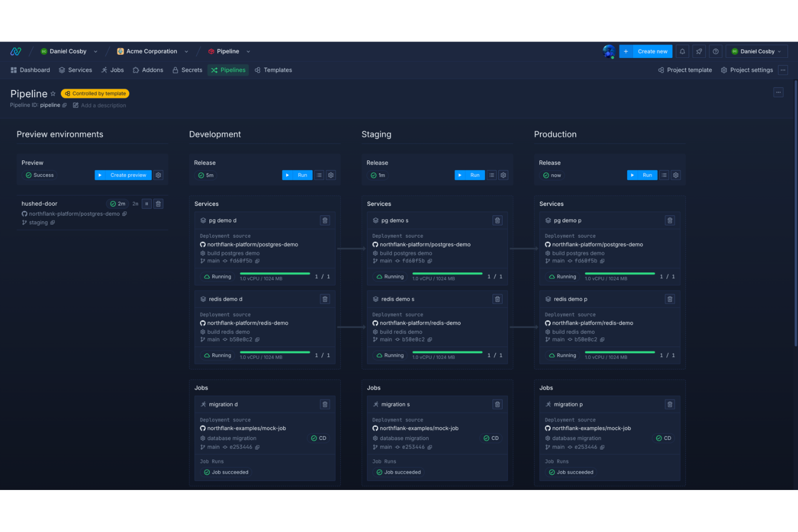The width and height of the screenshot is (798, 532).
Task: Expand Pipeline breadcrumb dropdown
Action: [x=248, y=52]
